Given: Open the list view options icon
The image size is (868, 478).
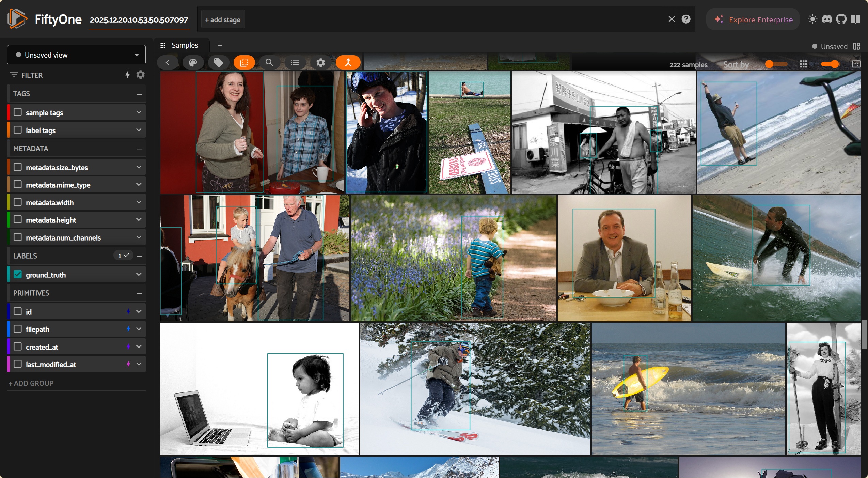Looking at the screenshot, I should [295, 63].
